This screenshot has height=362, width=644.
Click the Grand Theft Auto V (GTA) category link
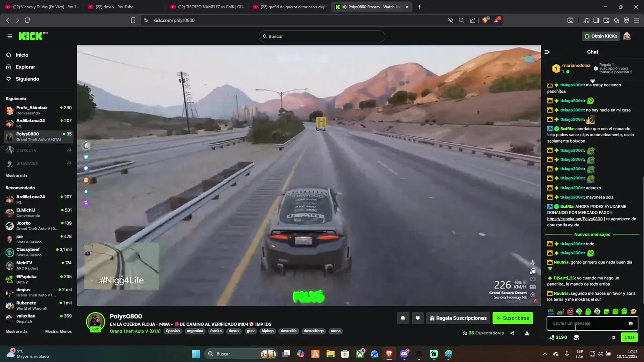tap(135, 331)
